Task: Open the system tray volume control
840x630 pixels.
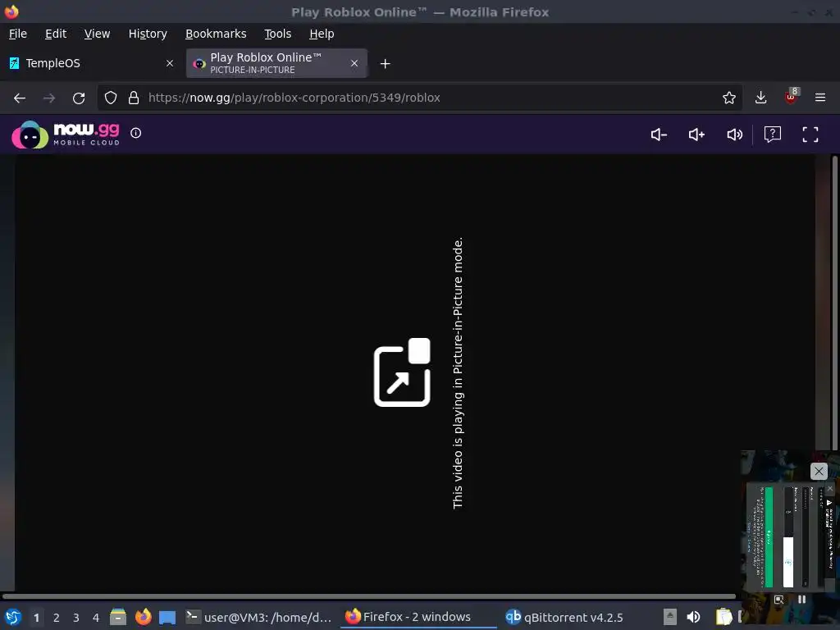Action: [x=693, y=617]
